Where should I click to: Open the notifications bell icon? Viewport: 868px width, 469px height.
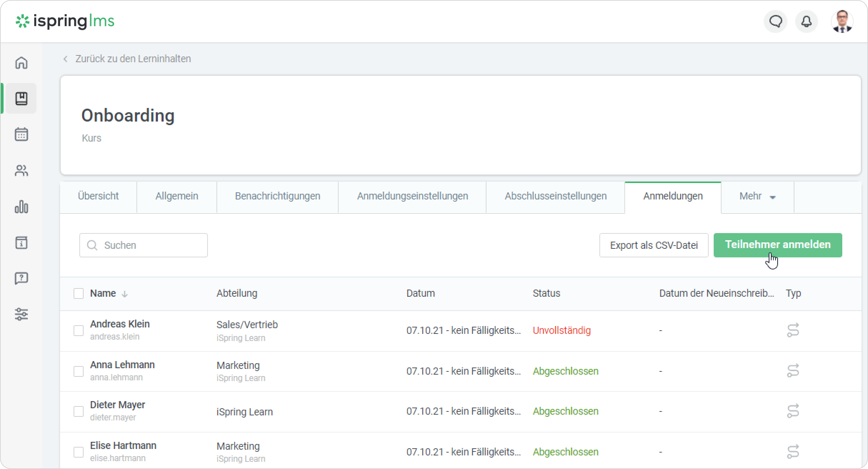pos(807,22)
